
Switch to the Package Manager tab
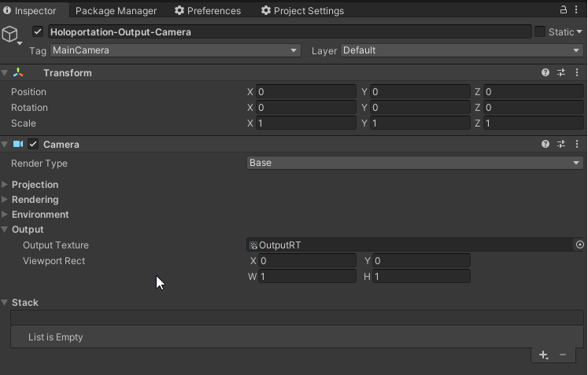(x=116, y=10)
